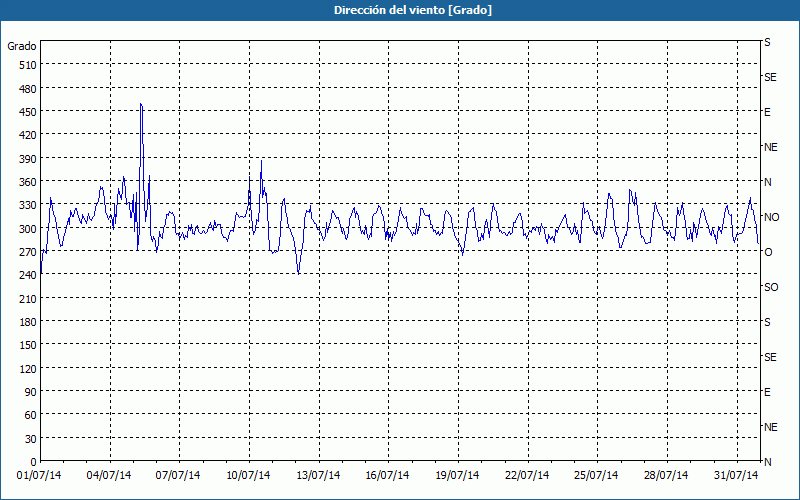The height and width of the screenshot is (500, 800).
Task: Click the 31/07/14 date label
Action: point(736,475)
